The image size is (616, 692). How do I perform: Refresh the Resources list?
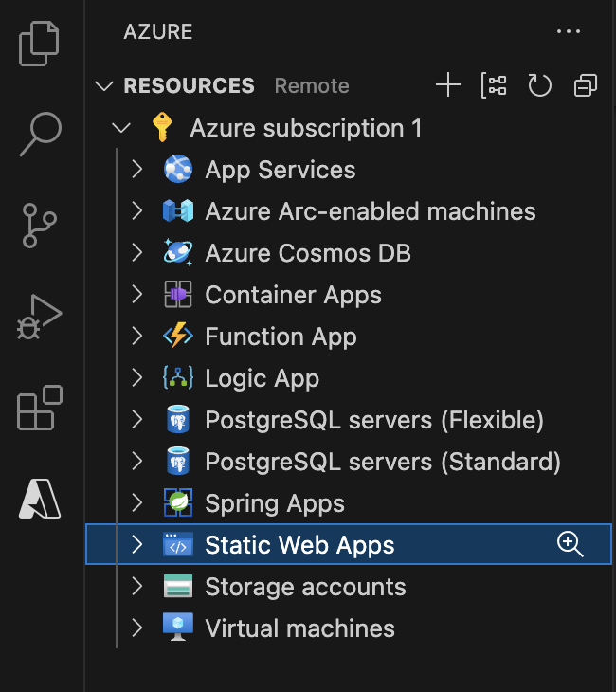coord(539,85)
